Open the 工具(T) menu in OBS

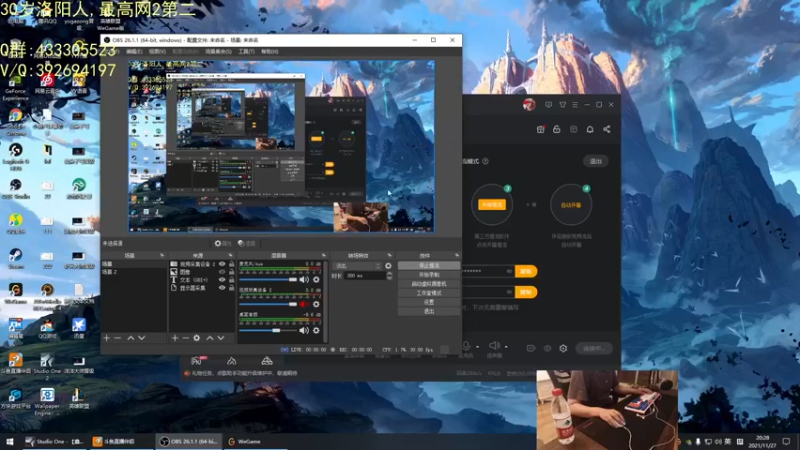(246, 52)
